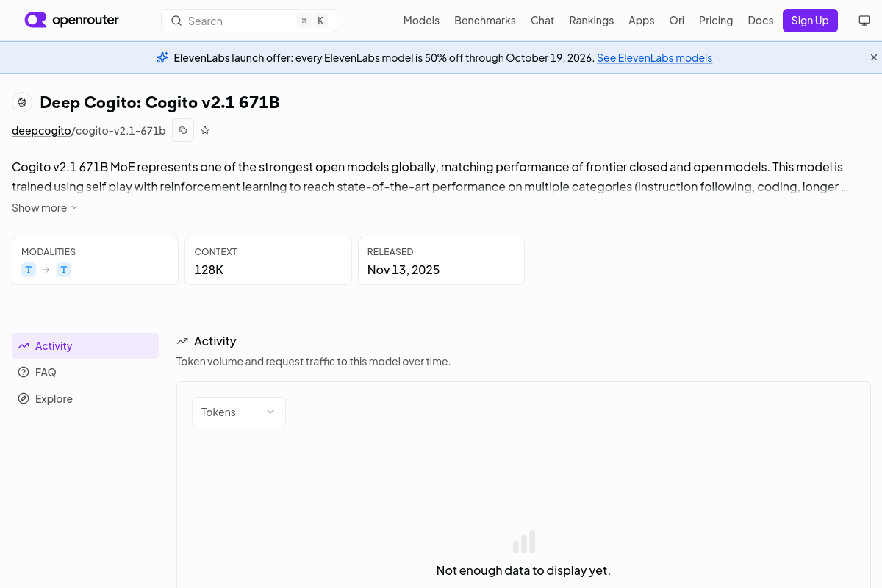Click the Deep Cogito: Cogito v2.1 671B title
The image size is (882, 588).
159,102
